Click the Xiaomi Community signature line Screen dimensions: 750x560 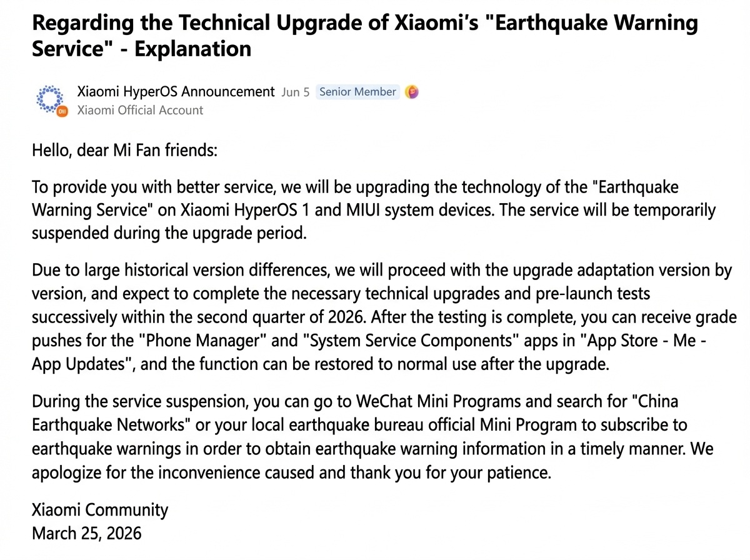pyautogui.click(x=100, y=509)
